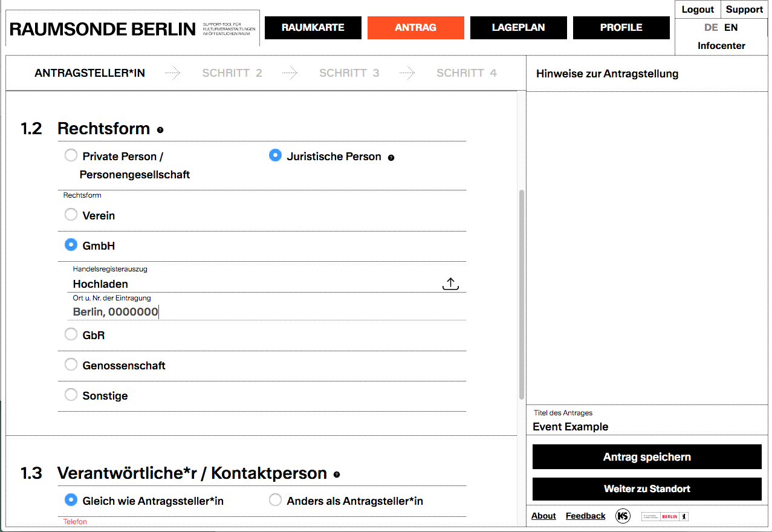Open the LAGEPLAN tab
This screenshot has width=772, height=532.
point(519,28)
